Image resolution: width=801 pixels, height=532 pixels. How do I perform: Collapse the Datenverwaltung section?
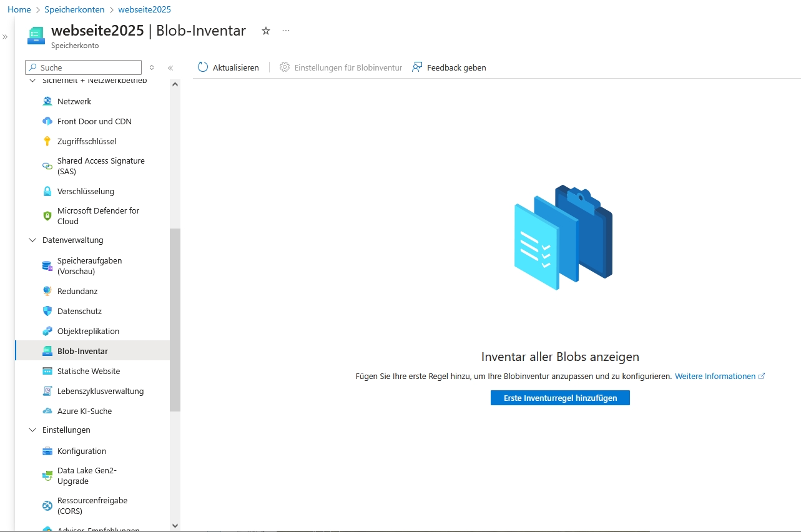32,240
